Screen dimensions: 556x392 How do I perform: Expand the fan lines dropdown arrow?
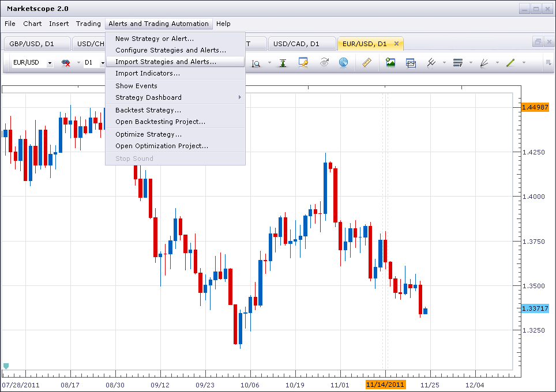point(497,63)
